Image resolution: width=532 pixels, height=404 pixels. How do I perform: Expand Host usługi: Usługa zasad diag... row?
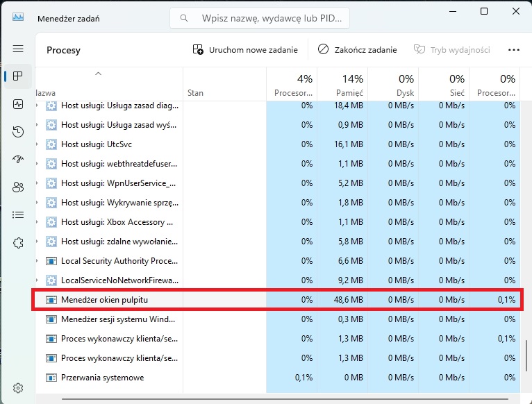pyautogui.click(x=37, y=106)
